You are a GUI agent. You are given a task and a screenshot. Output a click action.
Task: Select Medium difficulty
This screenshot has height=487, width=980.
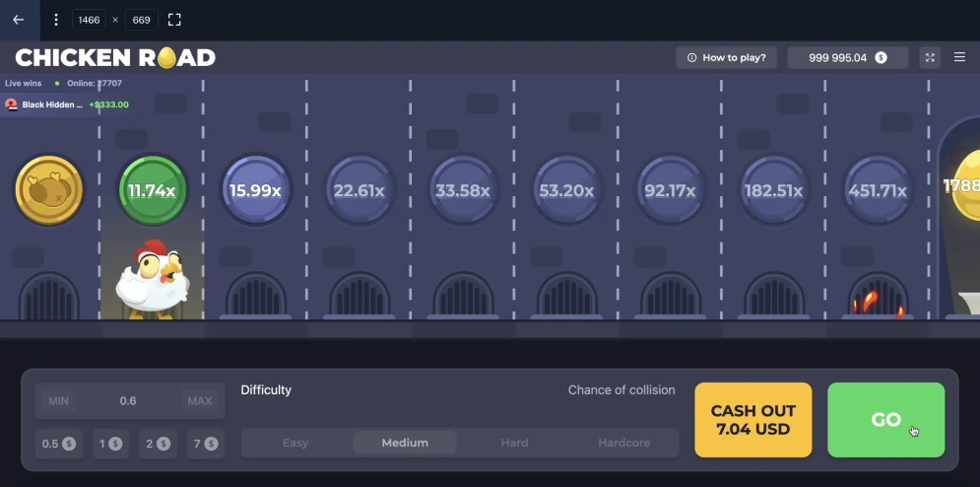405,443
